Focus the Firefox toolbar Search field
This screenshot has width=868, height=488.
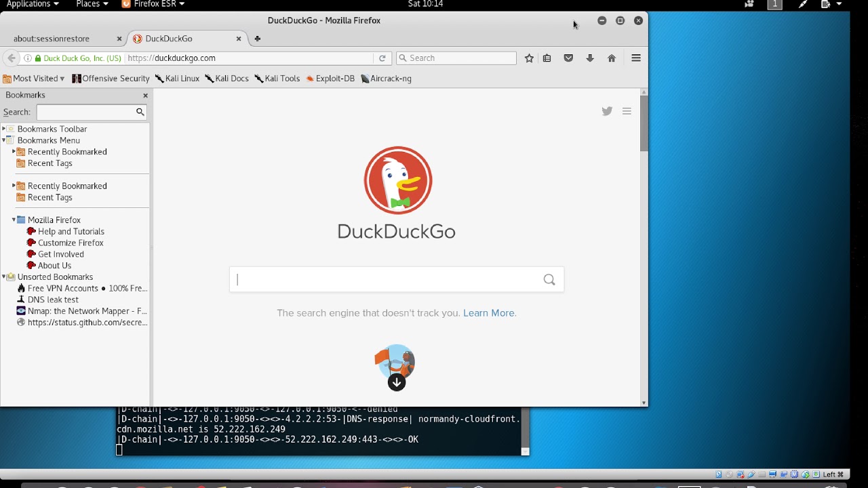coord(456,58)
